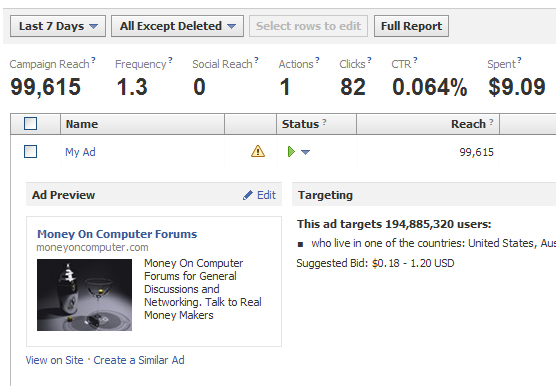Click the ad preview cocktail shaker thumbnail
The height and width of the screenshot is (386, 556).
pyautogui.click(x=84, y=295)
